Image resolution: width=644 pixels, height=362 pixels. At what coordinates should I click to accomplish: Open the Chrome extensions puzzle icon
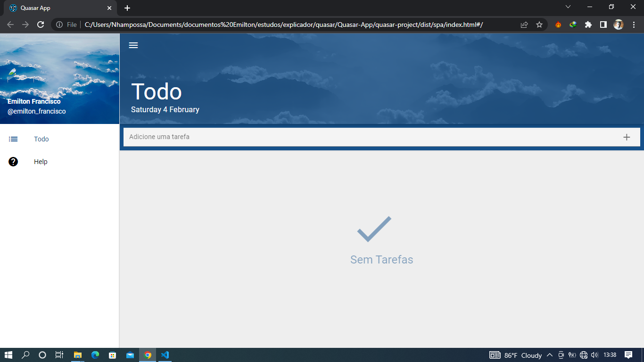pos(588,25)
